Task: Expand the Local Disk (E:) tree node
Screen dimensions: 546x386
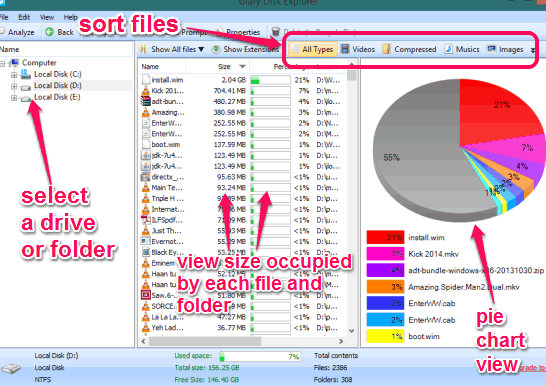Action: 14,98
